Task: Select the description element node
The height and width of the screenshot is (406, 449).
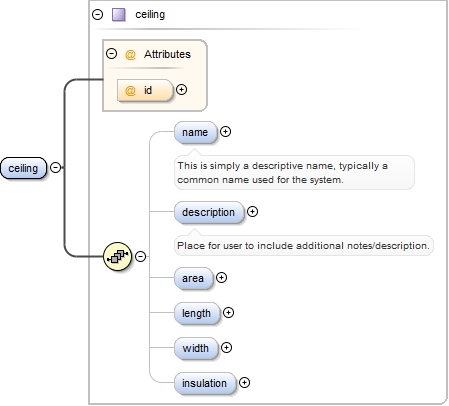Action: click(x=209, y=212)
